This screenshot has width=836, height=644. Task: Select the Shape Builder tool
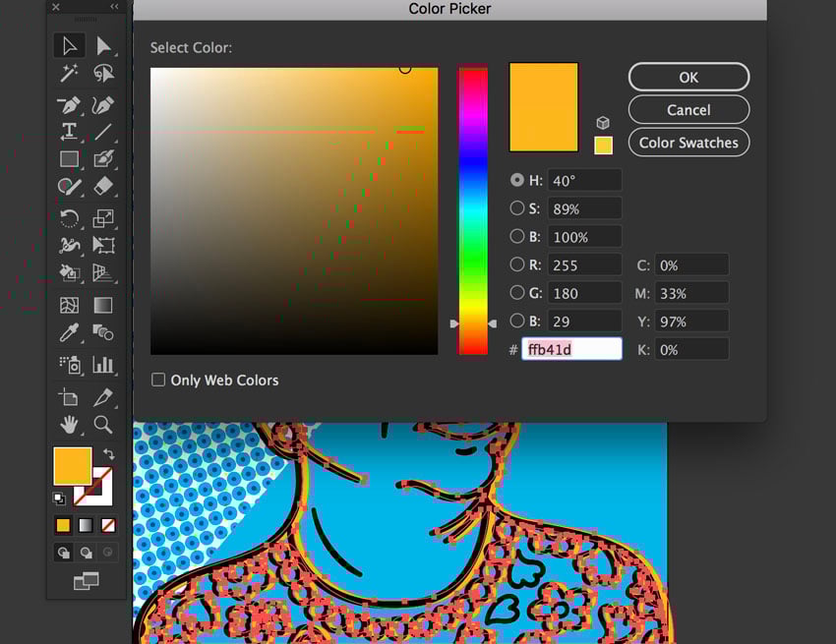69,272
